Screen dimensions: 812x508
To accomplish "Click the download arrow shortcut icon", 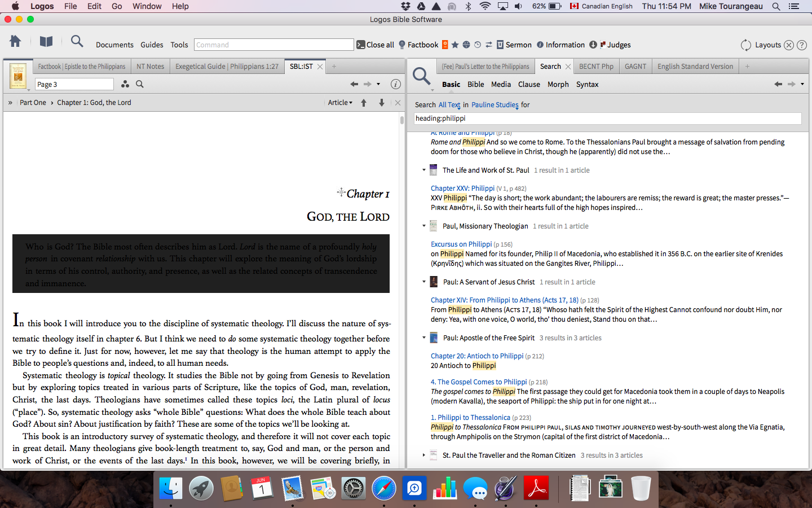I will click(x=593, y=45).
